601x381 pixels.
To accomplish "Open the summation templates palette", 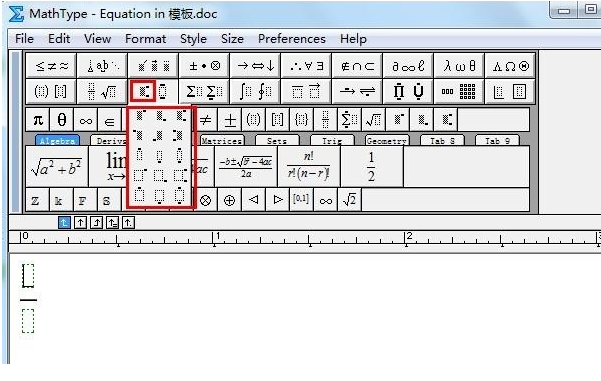I will 204,91.
